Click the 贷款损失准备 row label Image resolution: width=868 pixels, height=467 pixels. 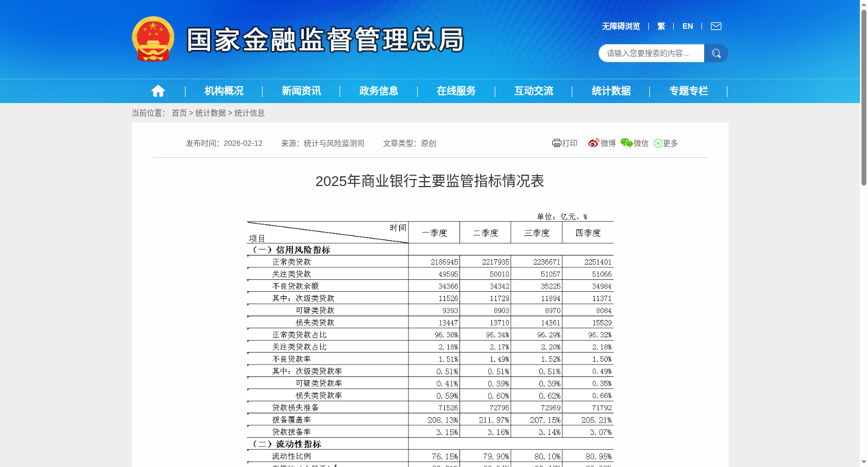(296, 407)
